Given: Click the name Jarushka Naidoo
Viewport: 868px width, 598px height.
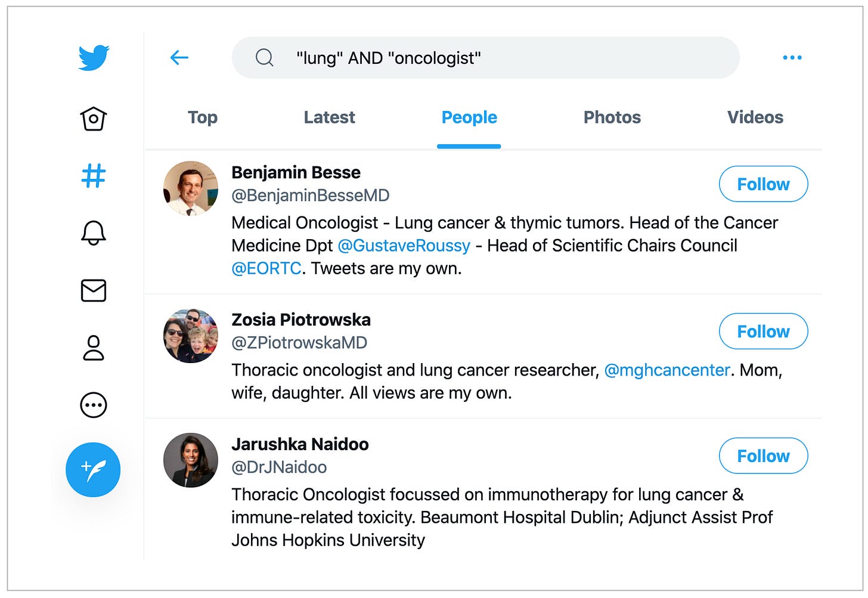Looking at the screenshot, I should coord(300,444).
